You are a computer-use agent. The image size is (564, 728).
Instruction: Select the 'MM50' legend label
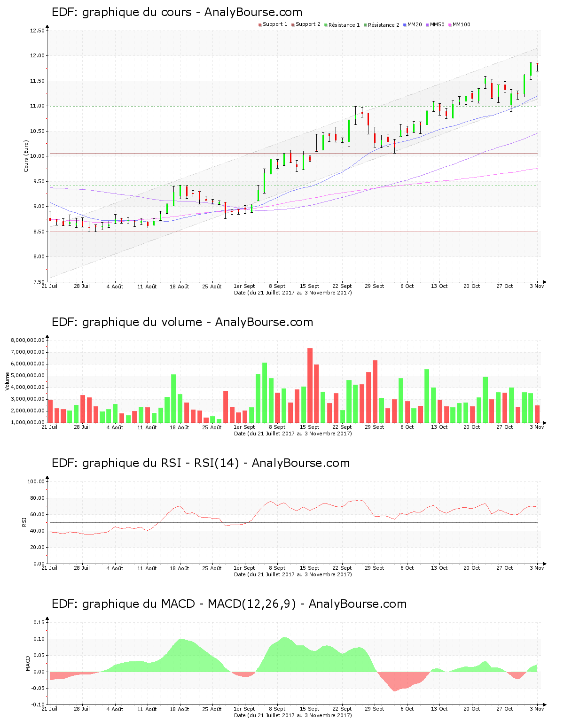coord(437,24)
